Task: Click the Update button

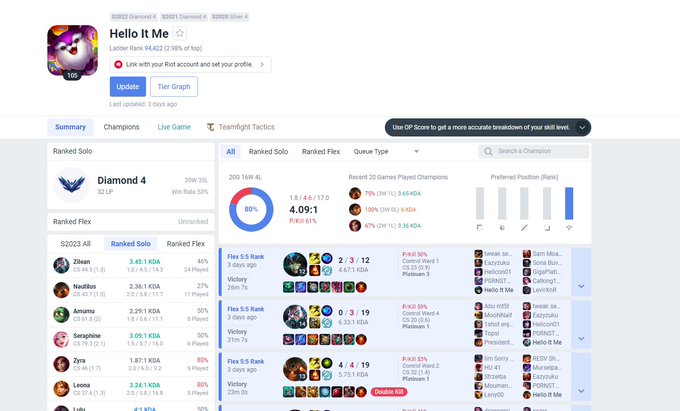Action: point(128,87)
